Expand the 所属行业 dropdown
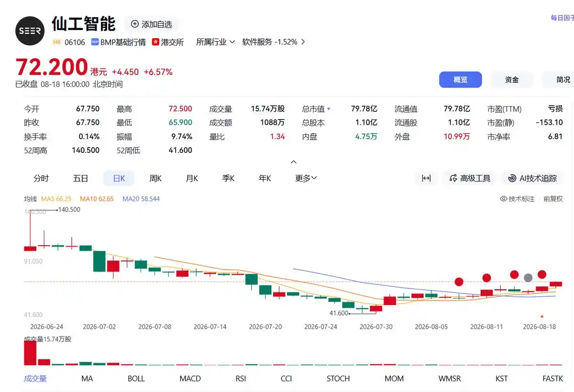This screenshot has width=574, height=392. [215, 42]
